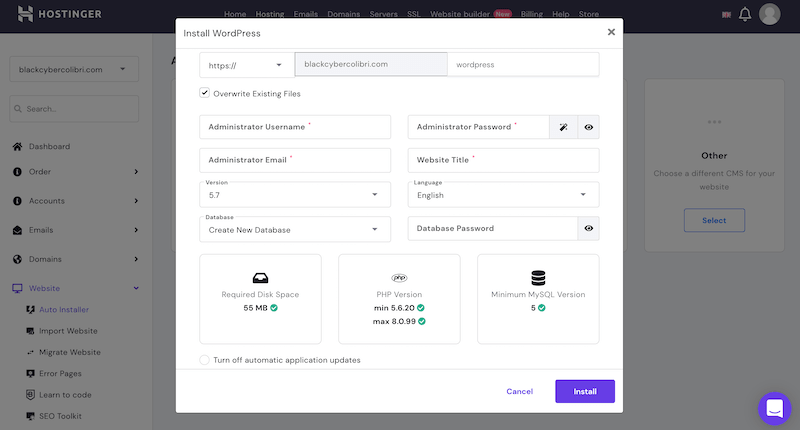800x430 pixels.
Task: Open Hosting in top navigation
Action: click(270, 14)
